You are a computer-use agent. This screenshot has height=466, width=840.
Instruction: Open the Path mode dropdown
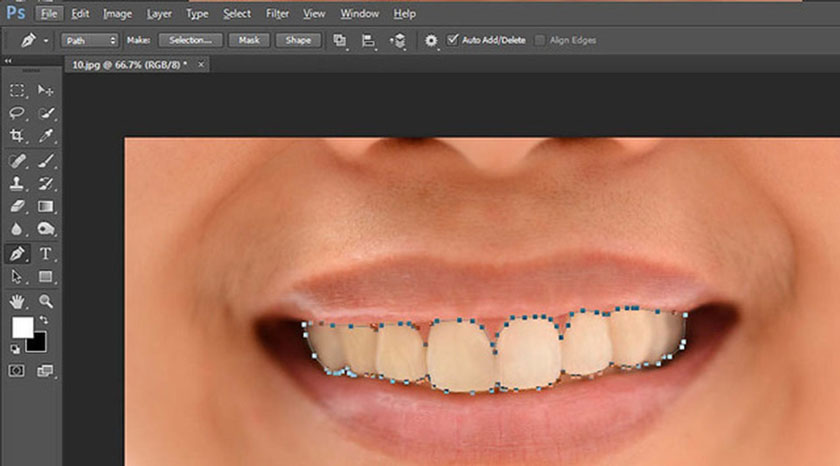(89, 40)
